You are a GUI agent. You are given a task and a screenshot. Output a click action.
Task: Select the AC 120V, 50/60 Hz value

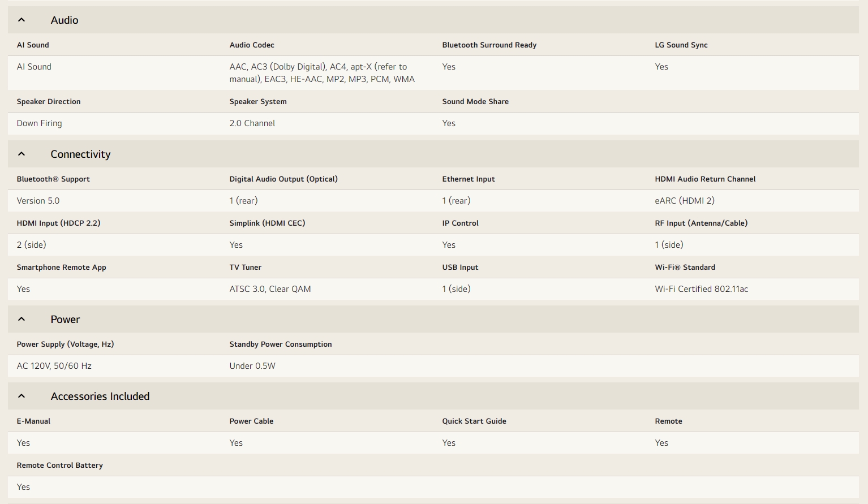(54, 366)
